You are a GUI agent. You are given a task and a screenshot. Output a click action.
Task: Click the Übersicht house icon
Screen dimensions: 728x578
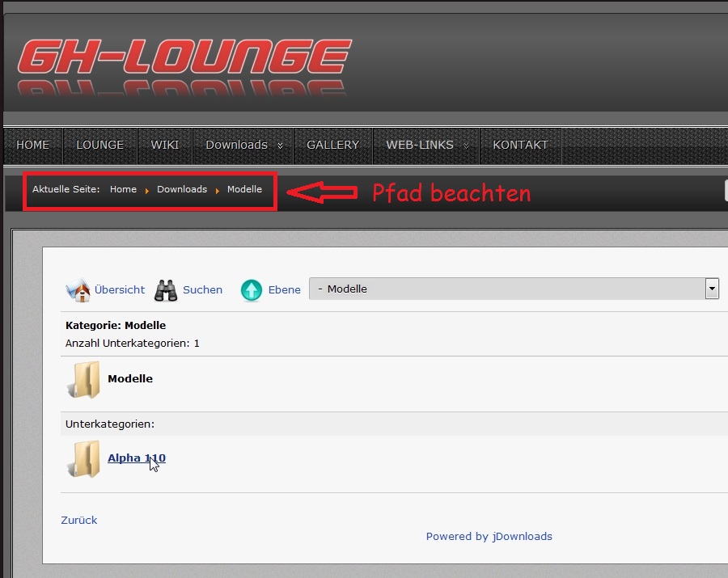coord(78,290)
